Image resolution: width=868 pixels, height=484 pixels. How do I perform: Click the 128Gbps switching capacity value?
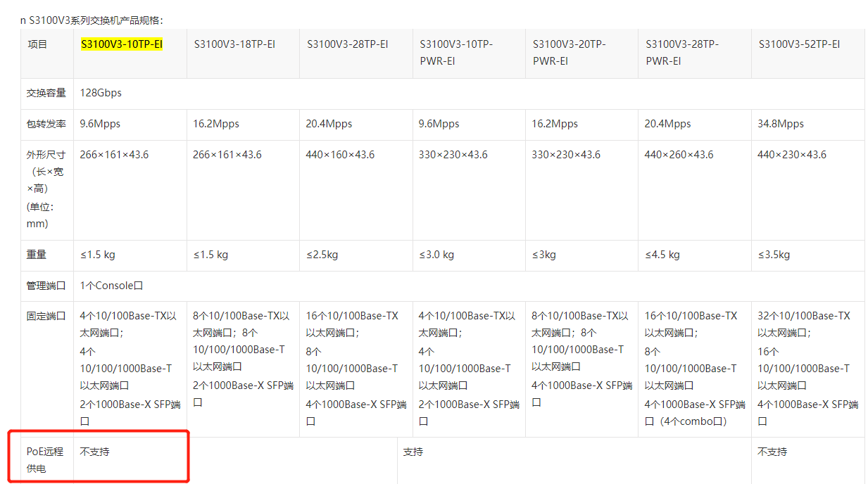click(101, 93)
